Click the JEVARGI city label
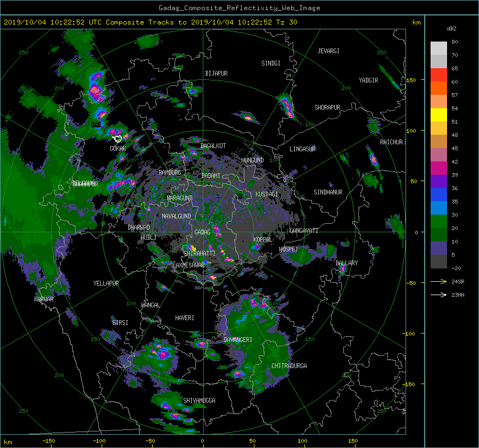The image size is (479, 448). point(328,51)
